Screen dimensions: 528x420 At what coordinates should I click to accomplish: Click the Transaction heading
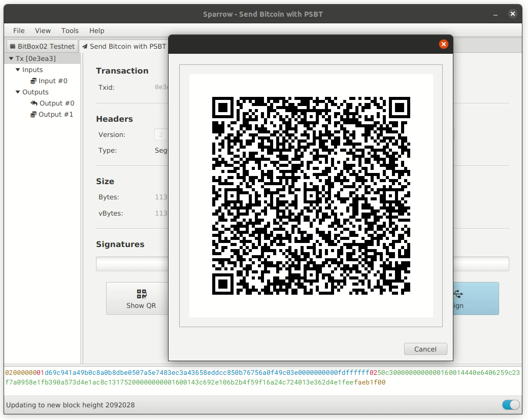(122, 71)
